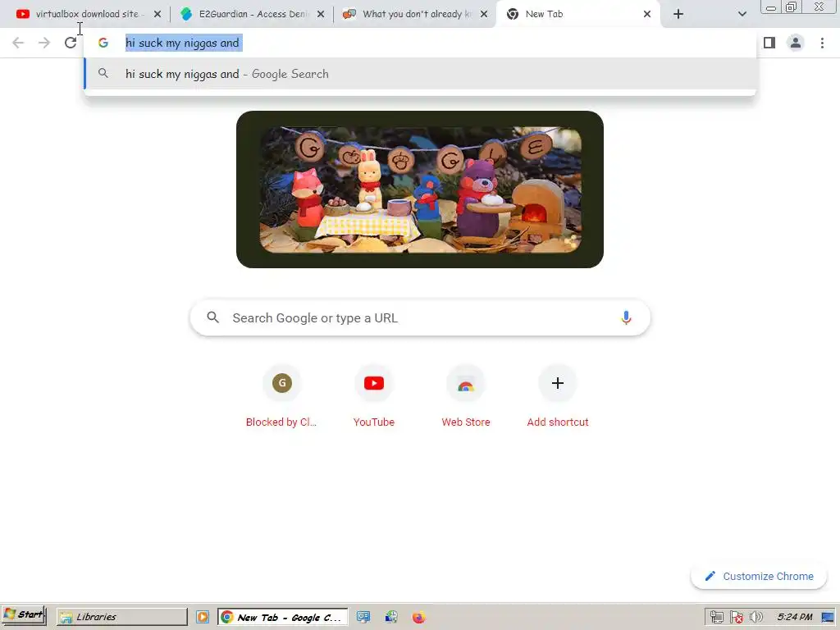This screenshot has height=630, width=840.
Task: Click the volume speaker tray icon
Action: pos(756,617)
